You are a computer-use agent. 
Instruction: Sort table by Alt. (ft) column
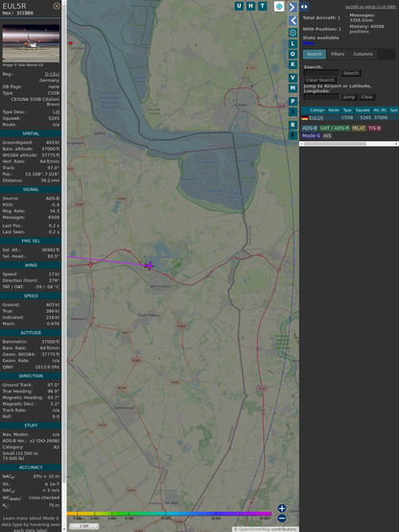pyautogui.click(x=380, y=109)
